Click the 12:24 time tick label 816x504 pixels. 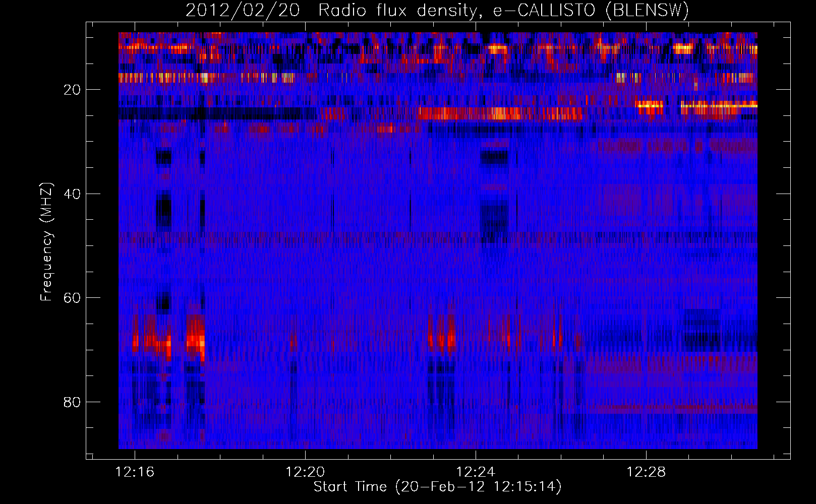pos(476,472)
